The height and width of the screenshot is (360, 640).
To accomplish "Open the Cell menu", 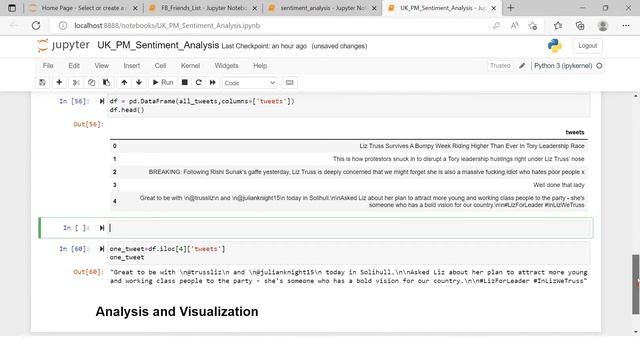I will point(160,66).
